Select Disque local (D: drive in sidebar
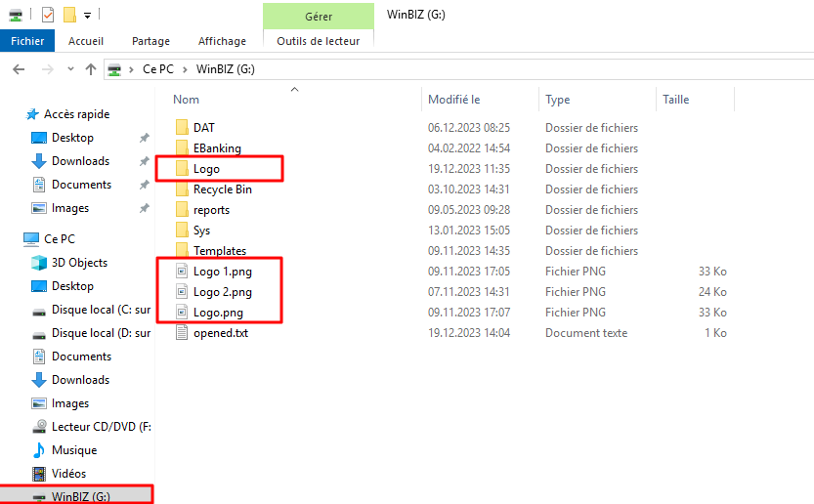Screen dimensions: 814x504 pos(101,333)
